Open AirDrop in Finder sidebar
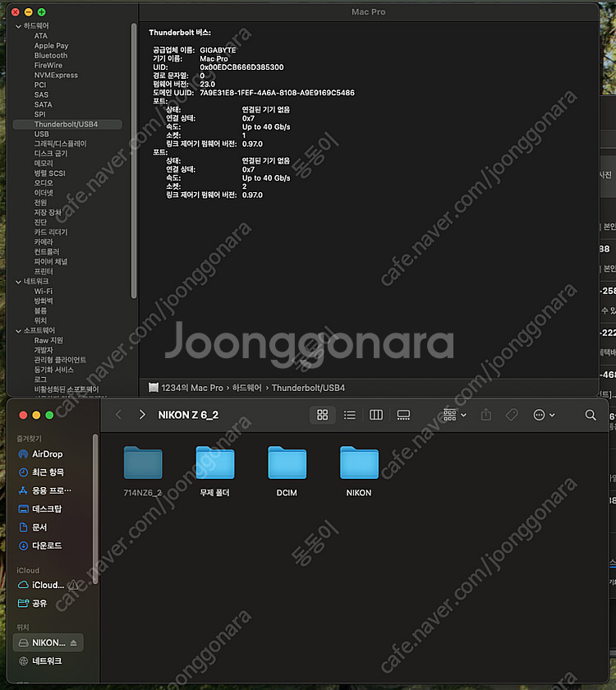The height and width of the screenshot is (690, 616). [48, 454]
